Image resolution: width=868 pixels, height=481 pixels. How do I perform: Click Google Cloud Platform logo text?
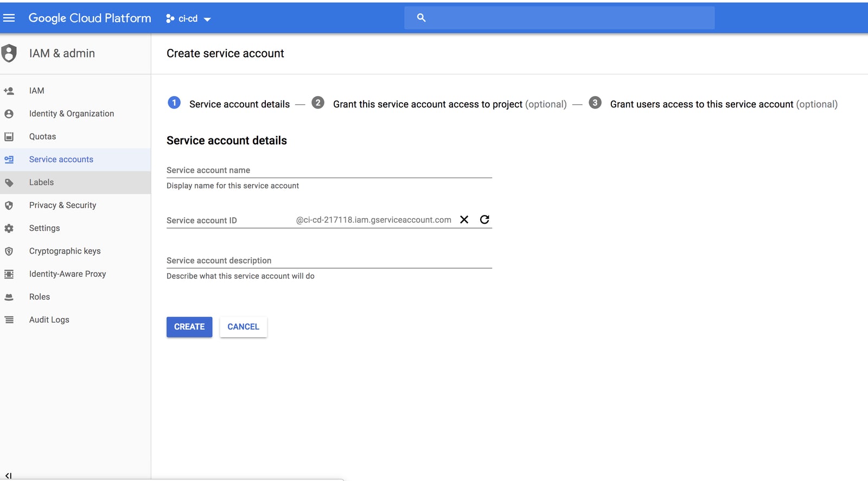(90, 18)
